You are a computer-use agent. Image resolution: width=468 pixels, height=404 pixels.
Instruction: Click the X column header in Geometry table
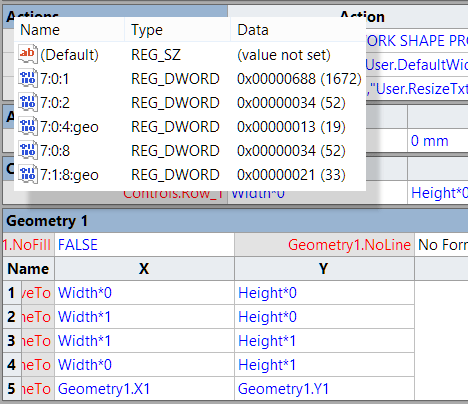pyautogui.click(x=144, y=269)
